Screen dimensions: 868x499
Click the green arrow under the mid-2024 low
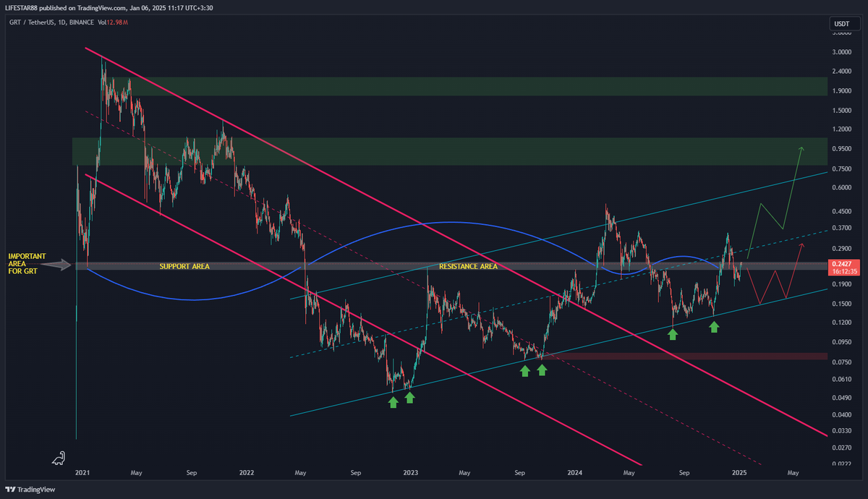(673, 333)
